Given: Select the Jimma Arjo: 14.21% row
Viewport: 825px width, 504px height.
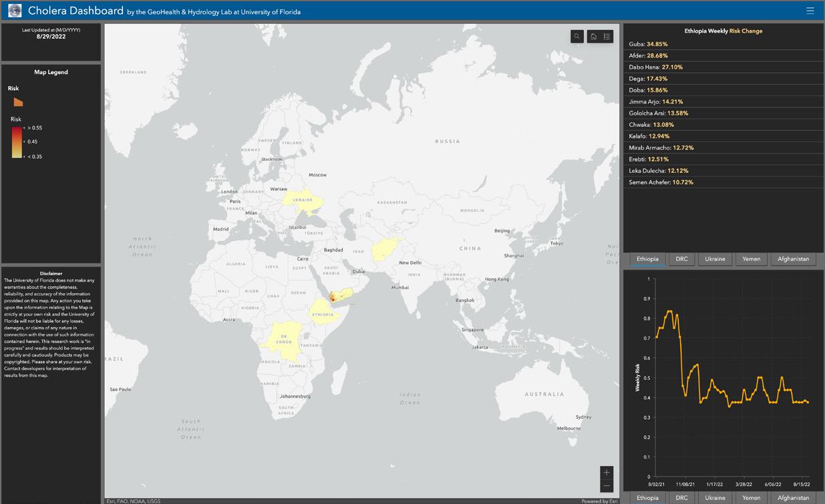Looking at the screenshot, I should [x=723, y=101].
